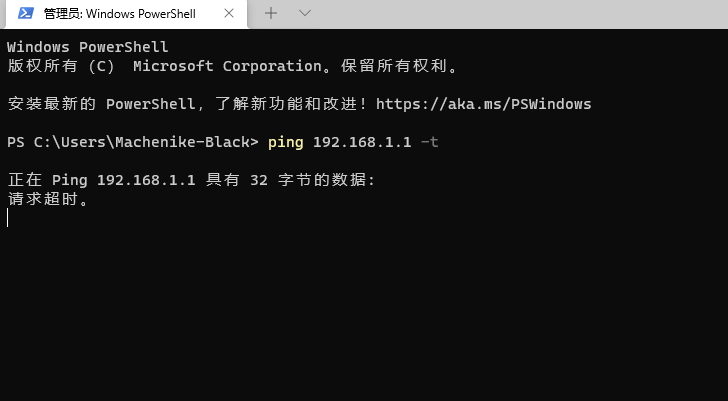The width and height of the screenshot is (728, 401).
Task: Place the cursor at the blinking caret line
Action: coord(8,218)
